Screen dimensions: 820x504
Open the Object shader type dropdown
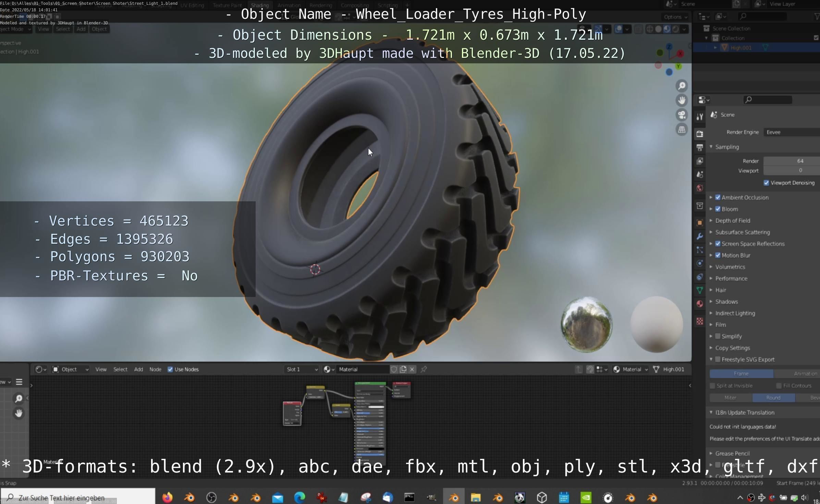pyautogui.click(x=71, y=369)
